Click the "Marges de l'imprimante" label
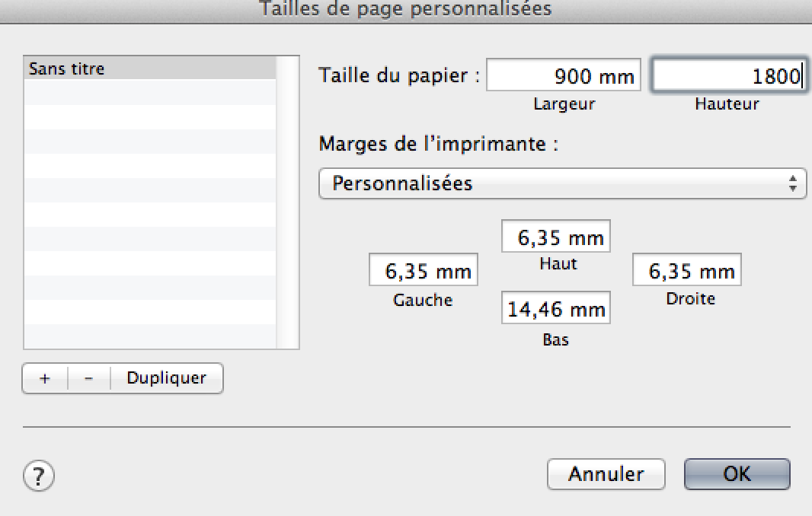812x516 pixels. tap(438, 144)
